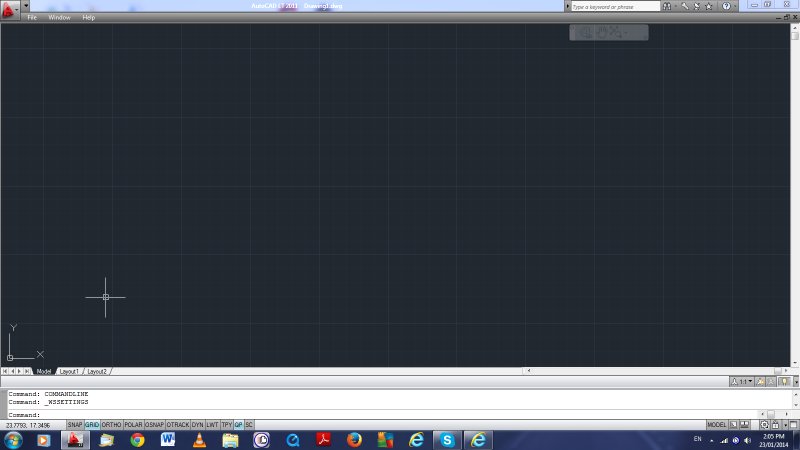The width and height of the screenshot is (800, 450).
Task: Open Microsoft Word from taskbar
Action: 168,440
